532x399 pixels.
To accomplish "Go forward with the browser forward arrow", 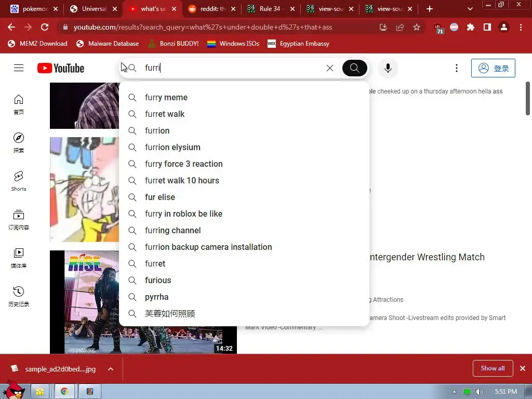I will [x=28, y=27].
